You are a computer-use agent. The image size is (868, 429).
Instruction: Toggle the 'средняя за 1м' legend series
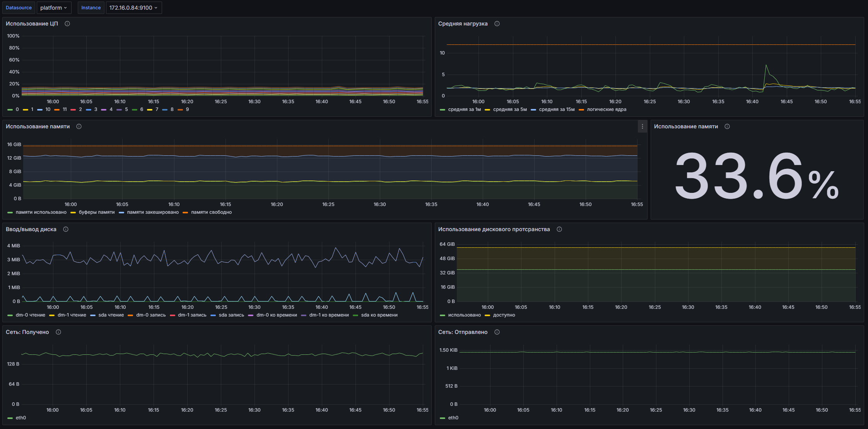(464, 109)
